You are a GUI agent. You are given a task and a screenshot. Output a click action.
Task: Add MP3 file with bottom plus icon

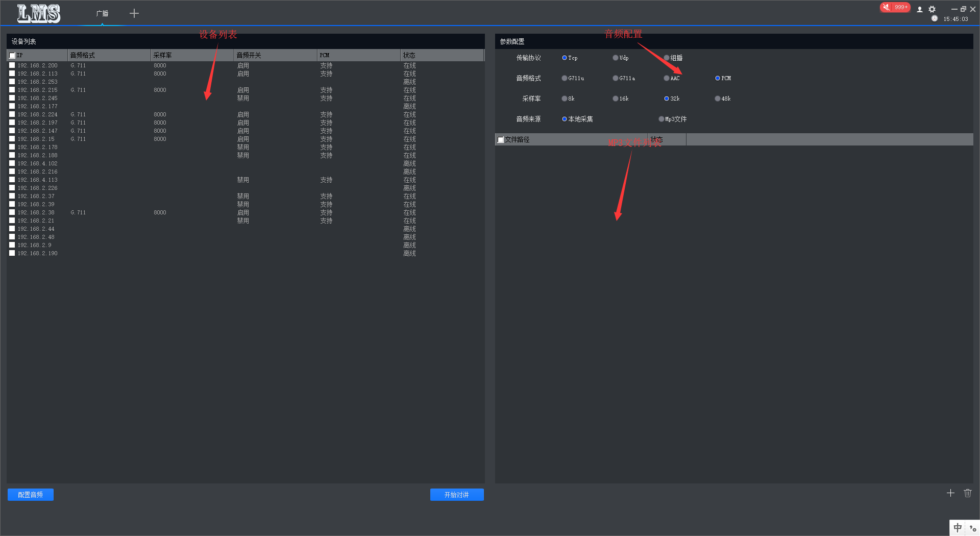pyautogui.click(x=950, y=493)
